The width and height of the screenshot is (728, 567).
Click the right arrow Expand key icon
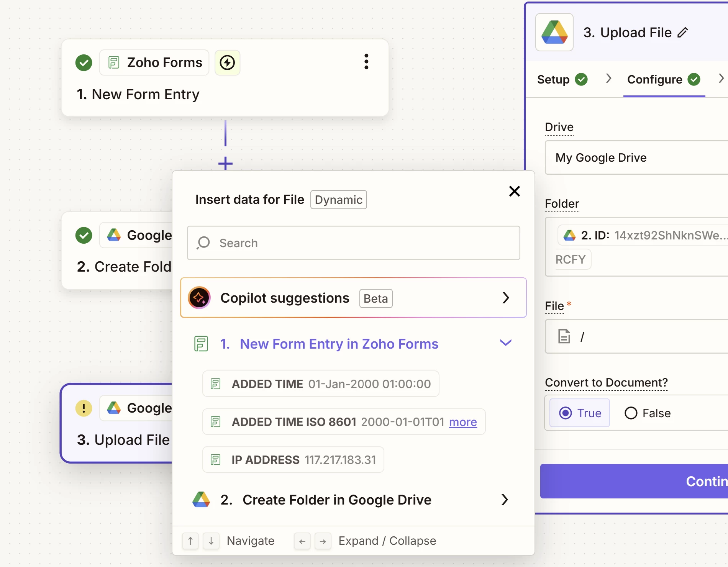(x=323, y=541)
